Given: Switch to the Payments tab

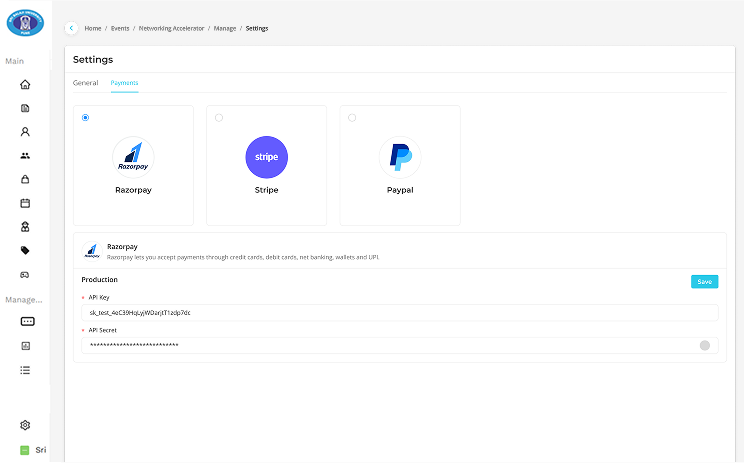Looking at the screenshot, I should (124, 82).
